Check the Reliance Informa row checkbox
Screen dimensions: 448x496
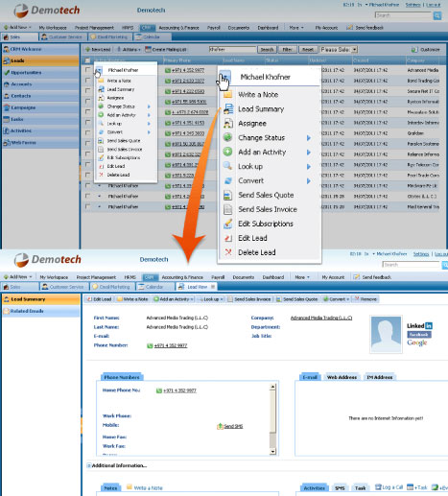[87, 154]
